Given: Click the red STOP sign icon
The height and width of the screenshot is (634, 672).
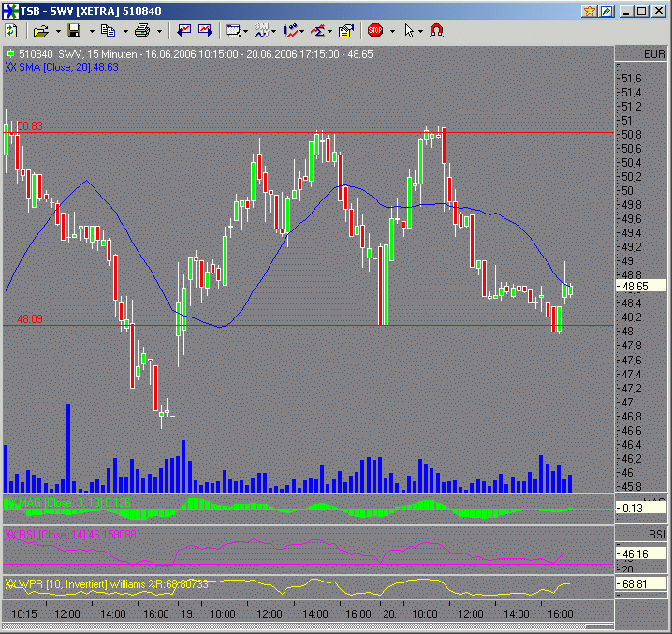Looking at the screenshot, I should click(375, 31).
